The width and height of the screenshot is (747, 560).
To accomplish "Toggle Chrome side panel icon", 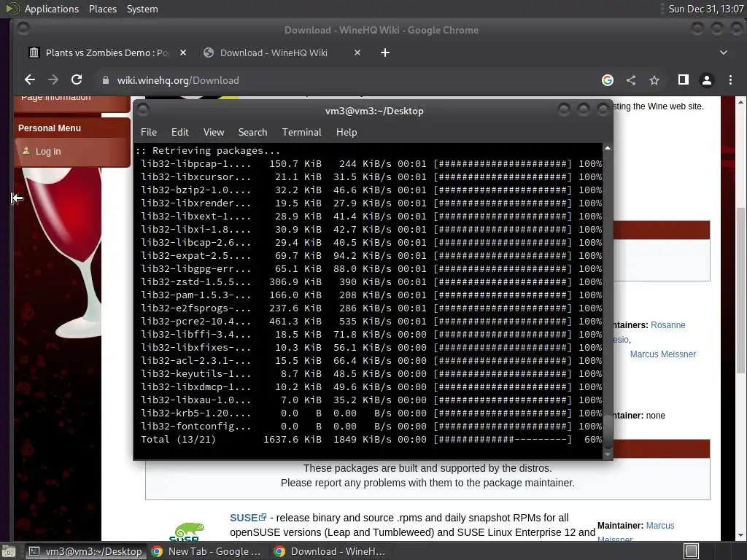I will point(683,80).
